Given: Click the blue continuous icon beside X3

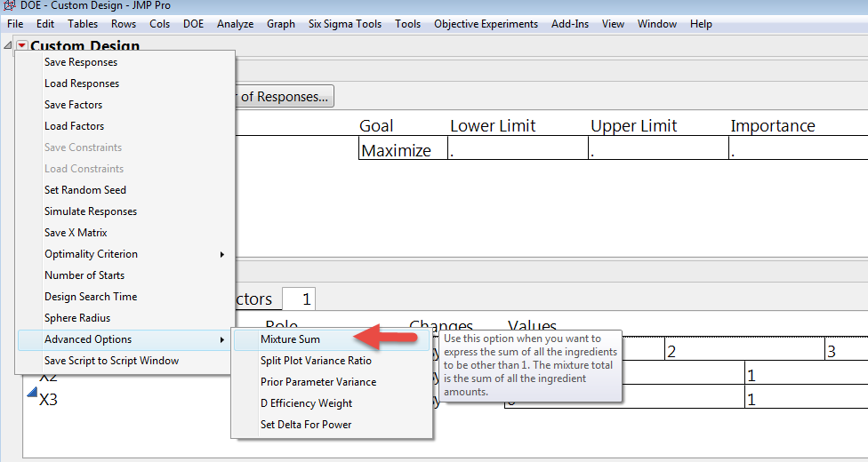Looking at the screenshot, I should tap(32, 393).
